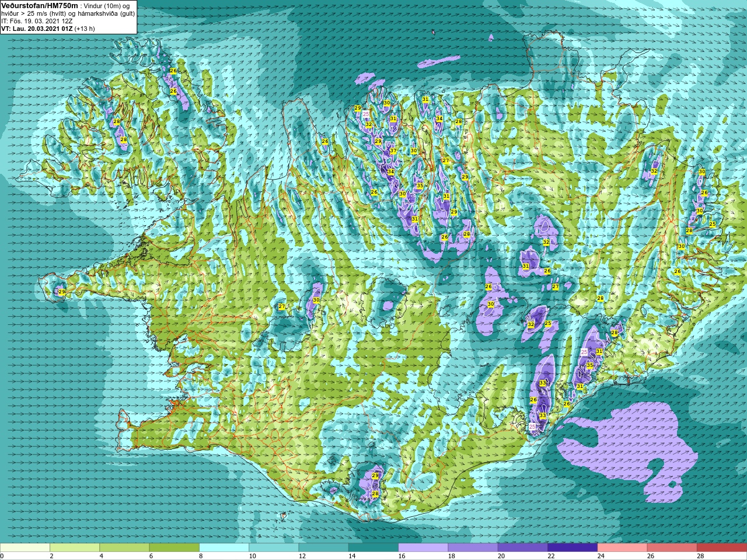747x560 pixels.
Task: Click the medium purple 18–20 legend swatch
Action: point(473,548)
